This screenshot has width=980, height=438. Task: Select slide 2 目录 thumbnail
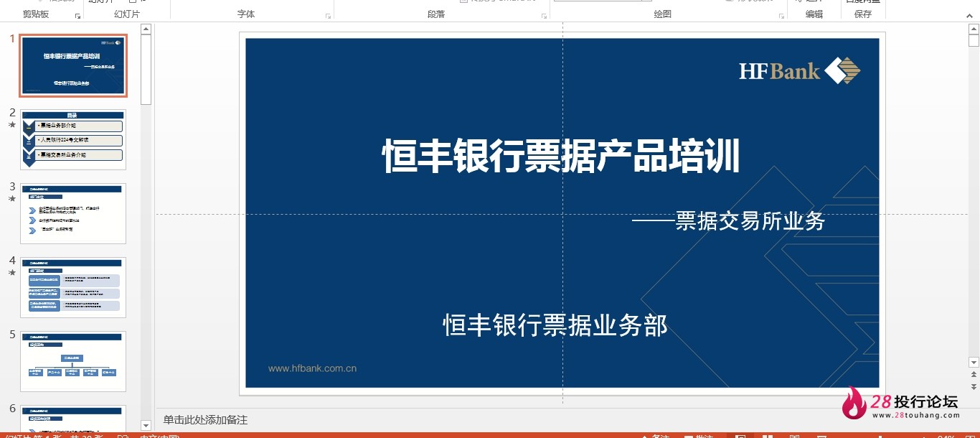pos(73,139)
